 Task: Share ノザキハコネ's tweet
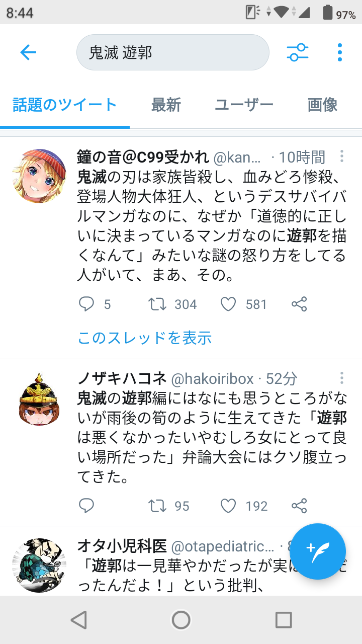[299, 506]
